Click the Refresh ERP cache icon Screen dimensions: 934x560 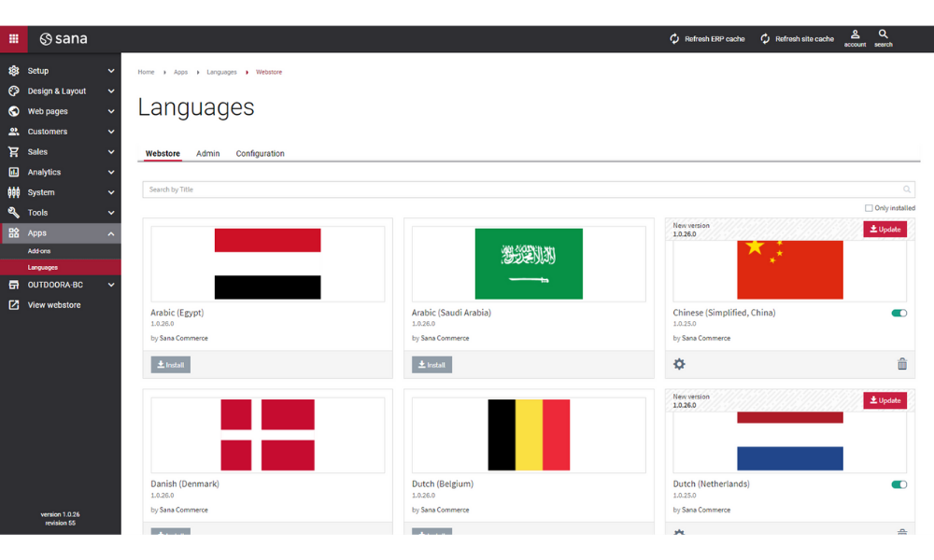click(x=674, y=38)
